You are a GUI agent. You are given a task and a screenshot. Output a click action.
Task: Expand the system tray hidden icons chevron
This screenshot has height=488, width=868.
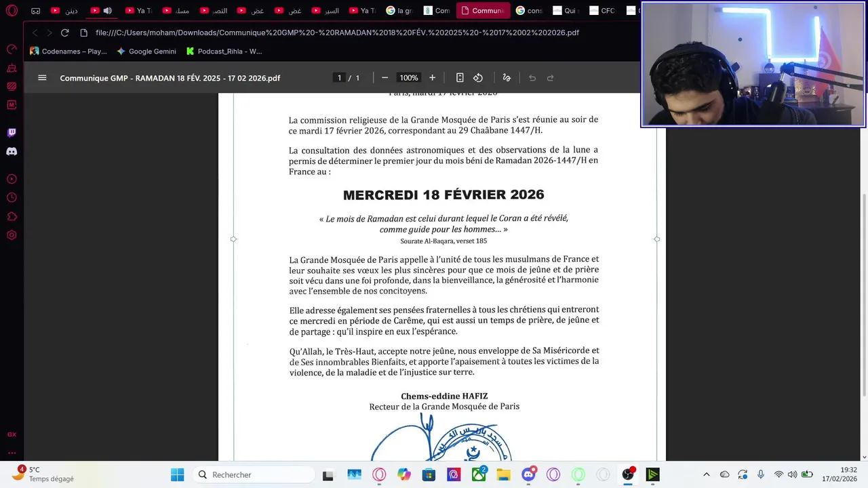coord(706,474)
